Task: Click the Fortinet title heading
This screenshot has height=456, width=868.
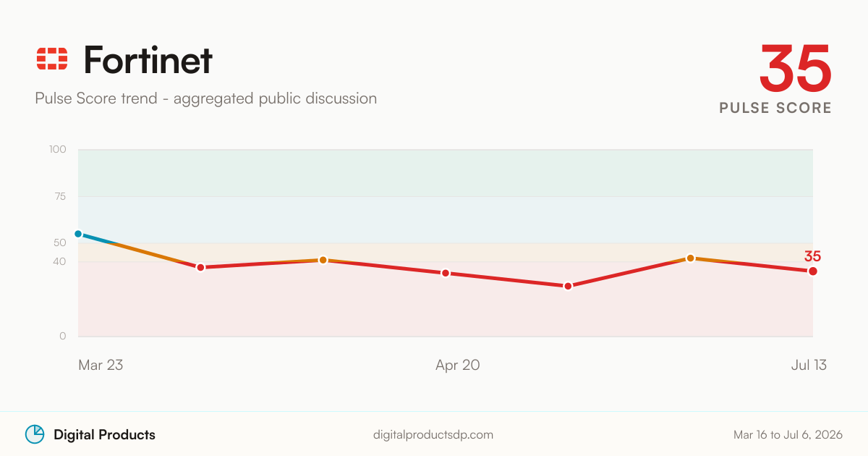Action: tap(148, 59)
